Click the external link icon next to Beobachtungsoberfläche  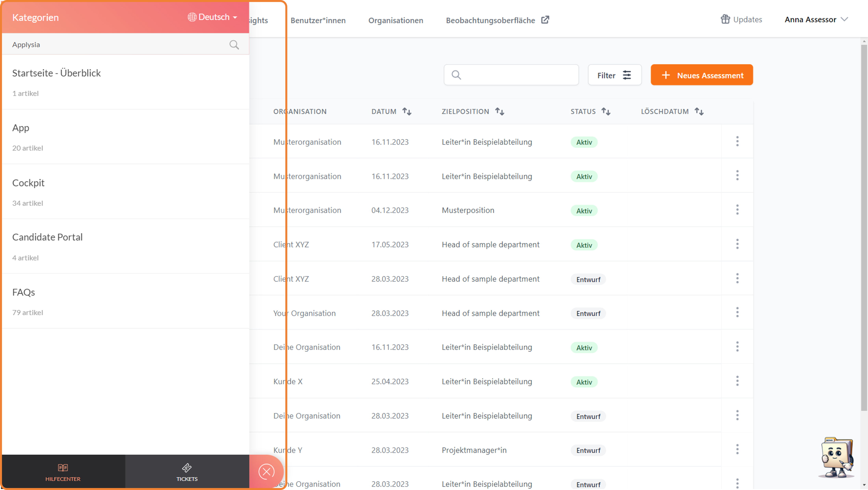[x=545, y=20]
